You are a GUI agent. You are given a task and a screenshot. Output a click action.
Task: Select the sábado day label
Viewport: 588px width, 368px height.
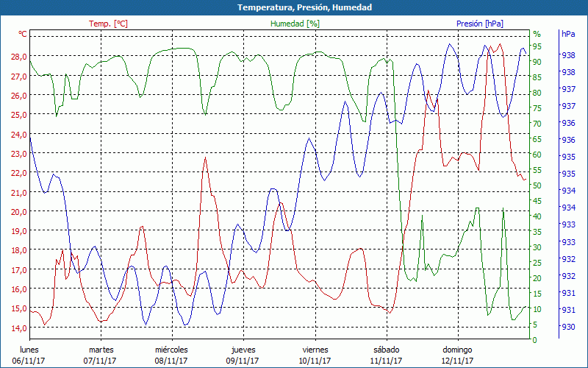(386, 350)
